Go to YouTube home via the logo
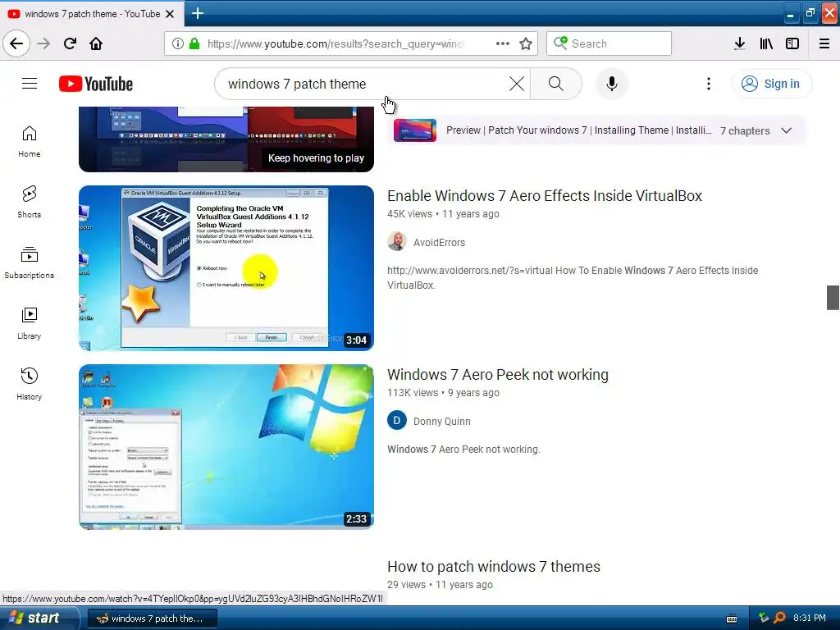 click(96, 84)
